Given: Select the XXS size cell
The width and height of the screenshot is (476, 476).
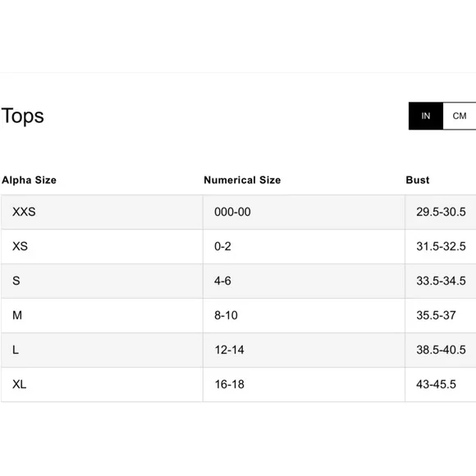Looking at the screenshot, I should [x=102, y=212].
